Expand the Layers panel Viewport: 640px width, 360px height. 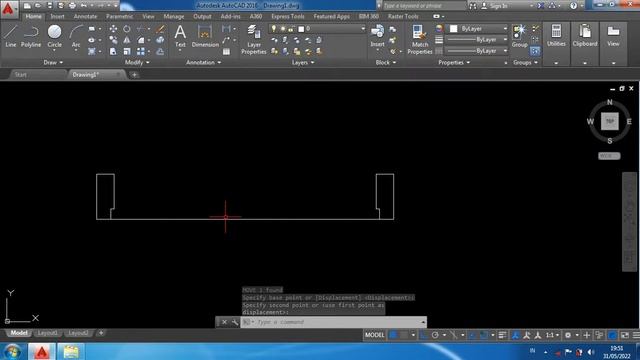tap(303, 62)
